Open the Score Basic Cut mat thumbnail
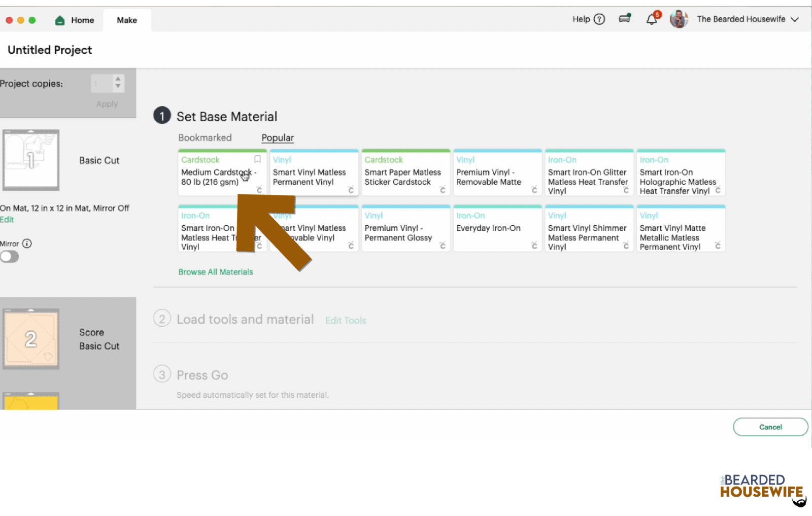 click(x=31, y=338)
